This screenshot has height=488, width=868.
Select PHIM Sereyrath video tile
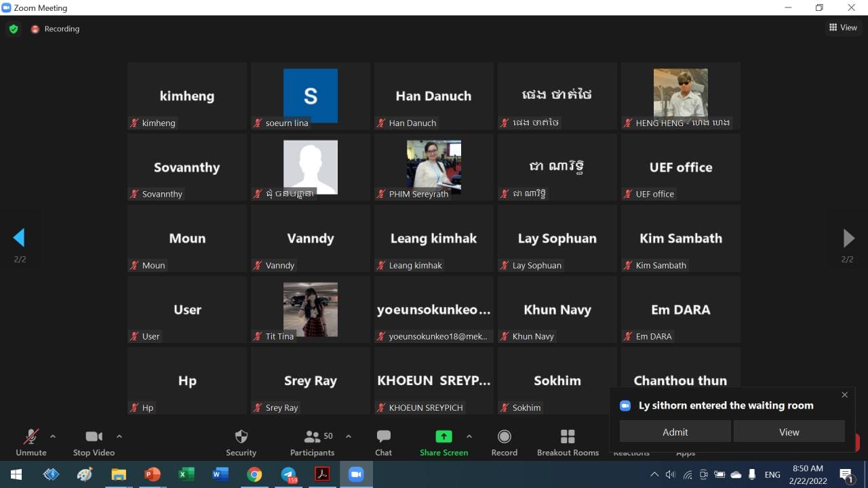(433, 167)
